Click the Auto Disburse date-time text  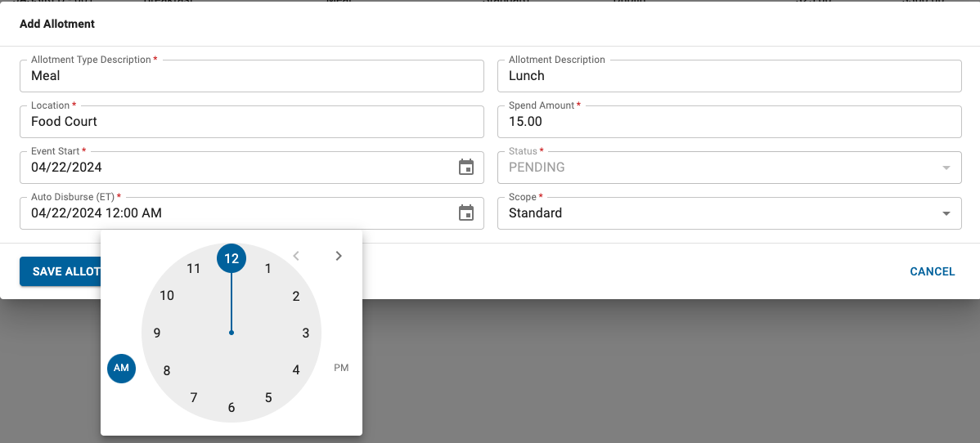[97, 213]
